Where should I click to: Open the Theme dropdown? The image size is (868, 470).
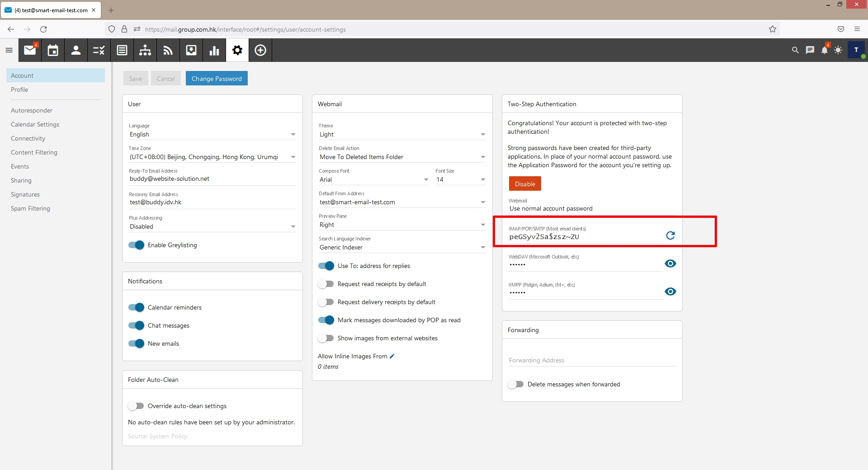tap(402, 134)
